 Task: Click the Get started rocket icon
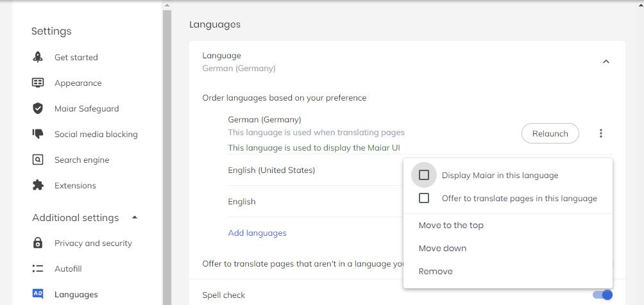38,57
